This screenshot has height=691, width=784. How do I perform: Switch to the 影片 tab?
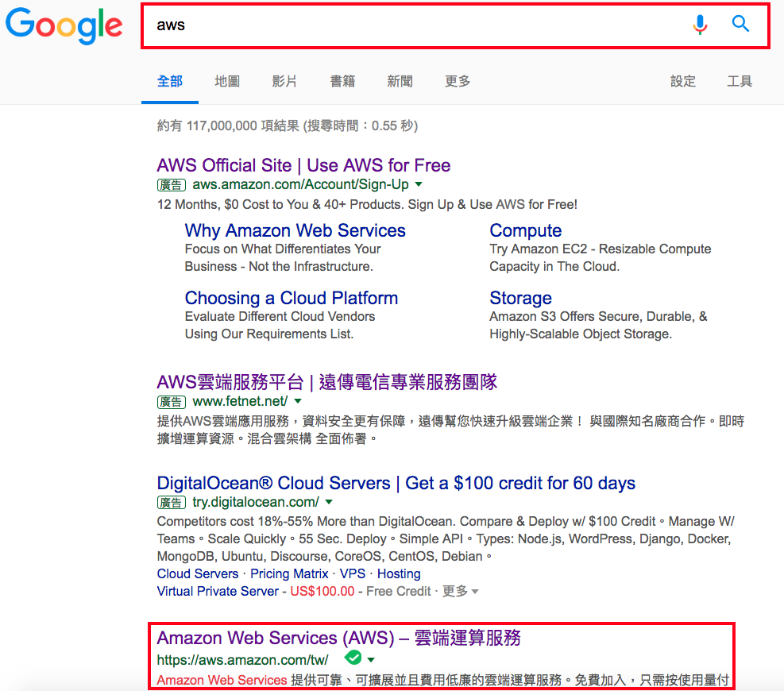pos(284,81)
